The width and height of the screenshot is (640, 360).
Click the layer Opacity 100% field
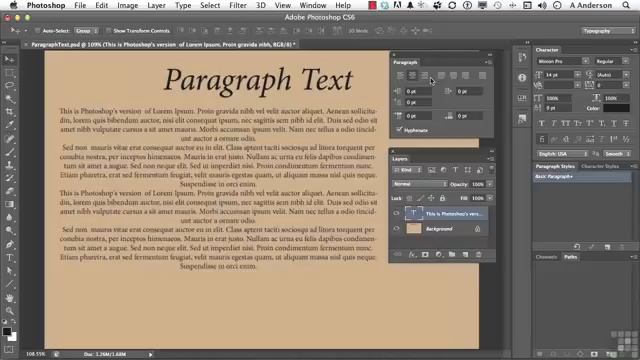pyautogui.click(x=478, y=184)
